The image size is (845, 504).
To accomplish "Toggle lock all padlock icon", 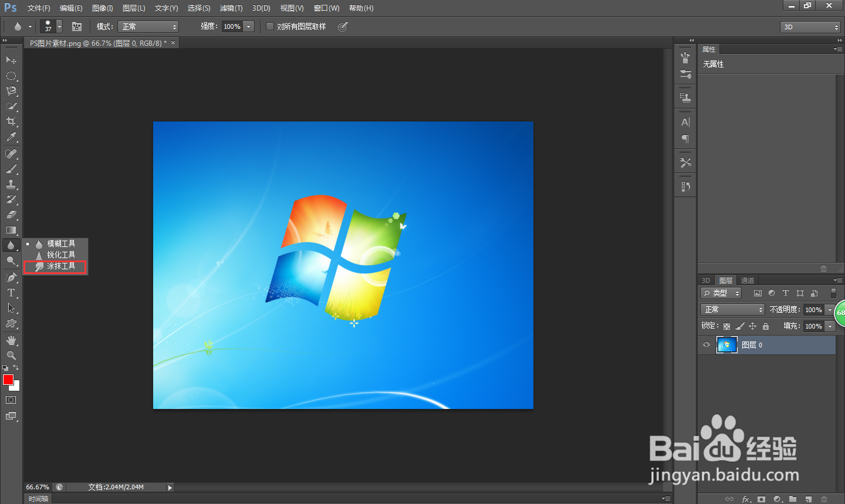I will [x=765, y=326].
